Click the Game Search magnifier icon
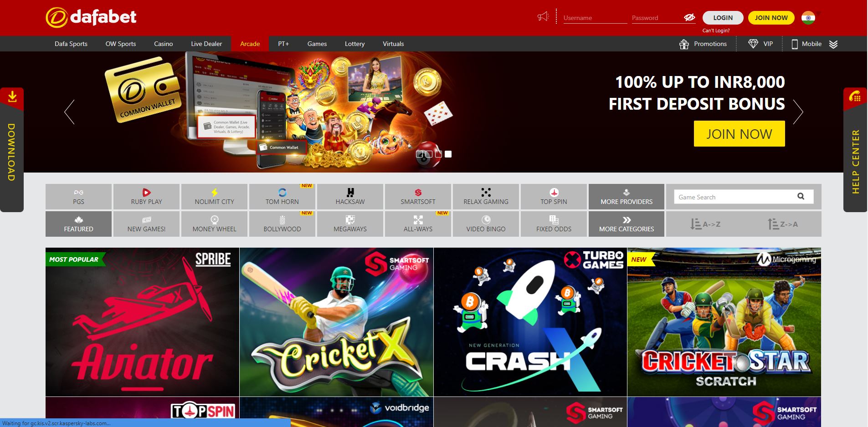868x427 pixels. [x=801, y=196]
